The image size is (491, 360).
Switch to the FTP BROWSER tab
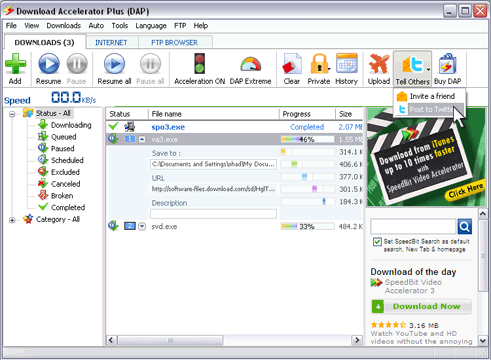[175, 42]
